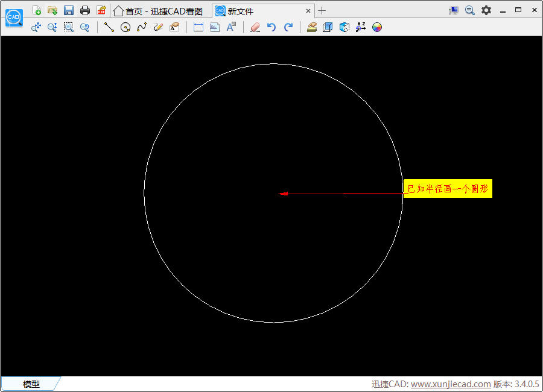Open the area measurement tool
The width and height of the screenshot is (543, 392).
[215, 27]
